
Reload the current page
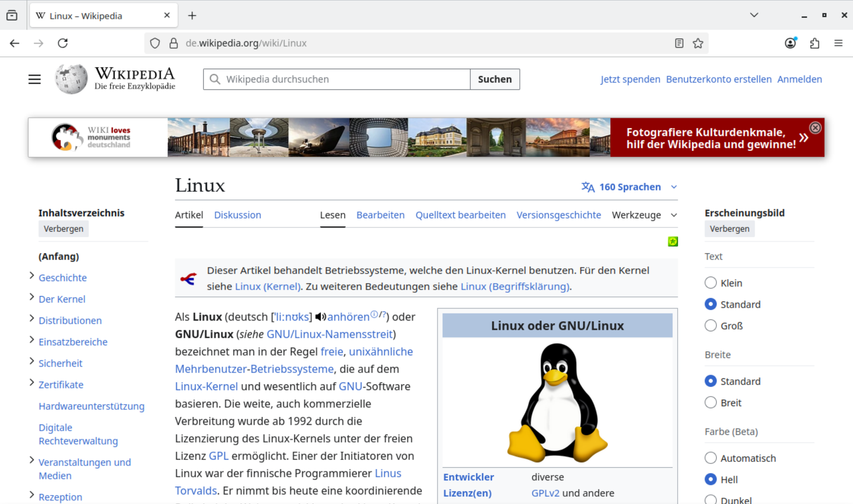click(x=63, y=43)
